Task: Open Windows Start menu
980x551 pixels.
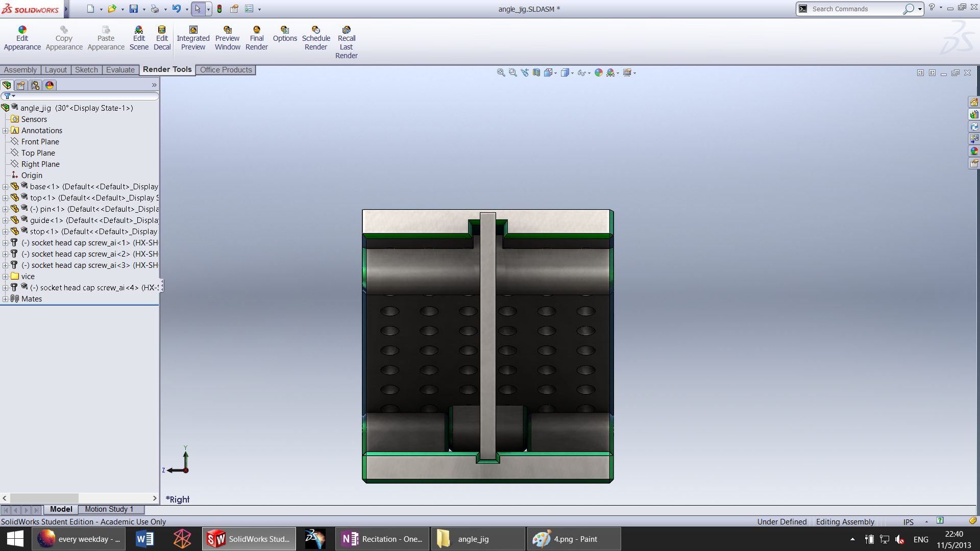Action: pyautogui.click(x=15, y=539)
